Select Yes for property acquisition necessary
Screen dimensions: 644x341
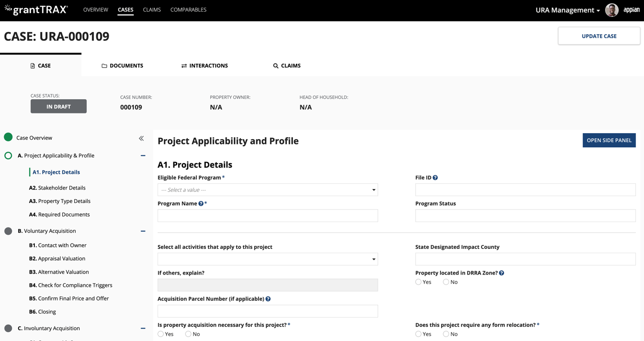pyautogui.click(x=161, y=334)
